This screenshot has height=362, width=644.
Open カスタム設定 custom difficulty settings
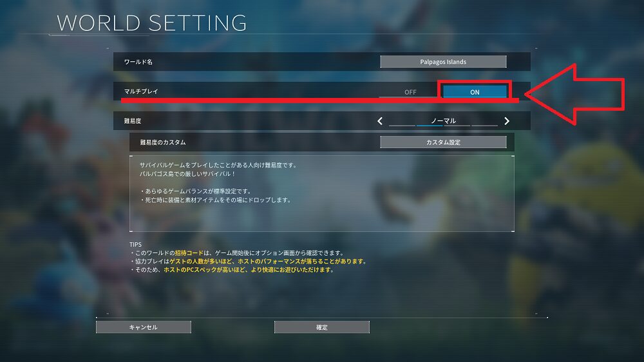[443, 142]
